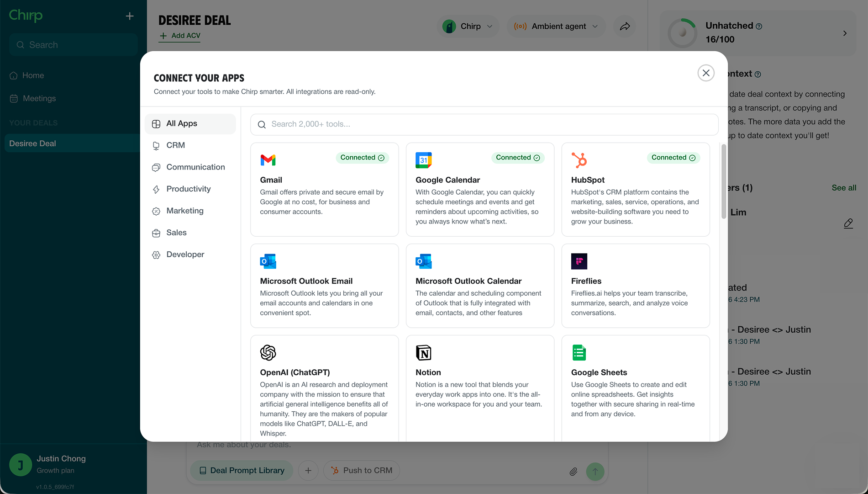The image size is (868, 494).
Task: Expand the Unhatched score panel chevron
Action: pos(844,33)
